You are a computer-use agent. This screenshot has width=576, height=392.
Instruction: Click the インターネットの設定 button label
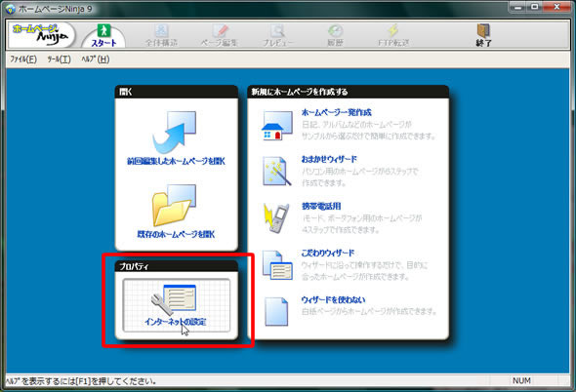pos(175,322)
